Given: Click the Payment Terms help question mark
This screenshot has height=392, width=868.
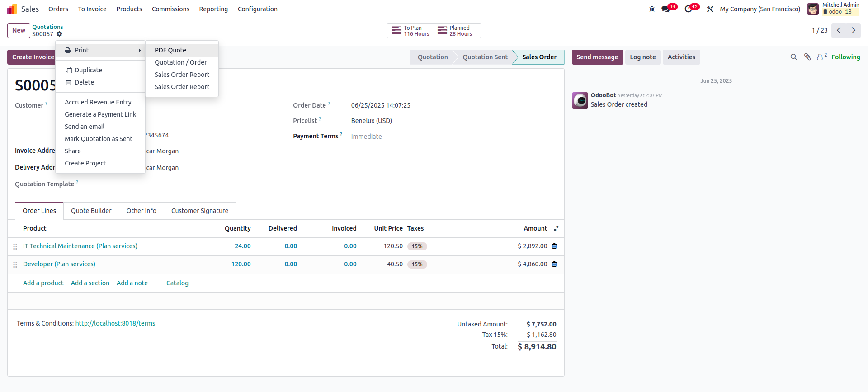Looking at the screenshot, I should click(x=341, y=134).
